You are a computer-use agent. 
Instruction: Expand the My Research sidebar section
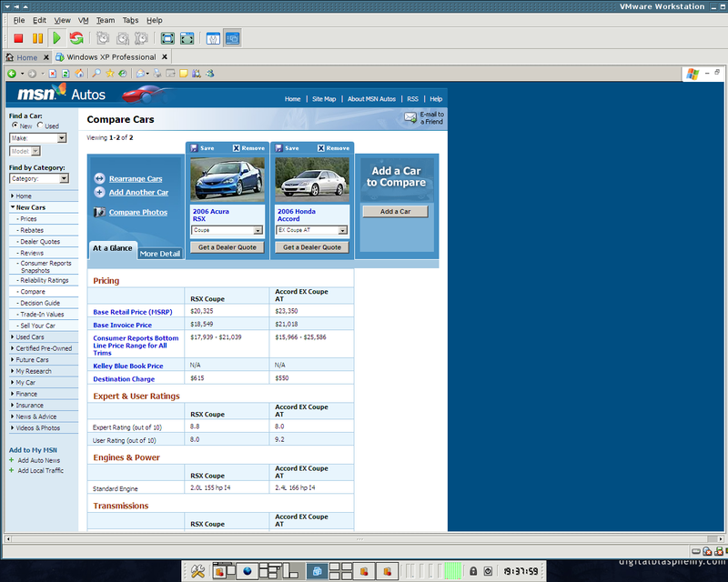click(x=12, y=371)
